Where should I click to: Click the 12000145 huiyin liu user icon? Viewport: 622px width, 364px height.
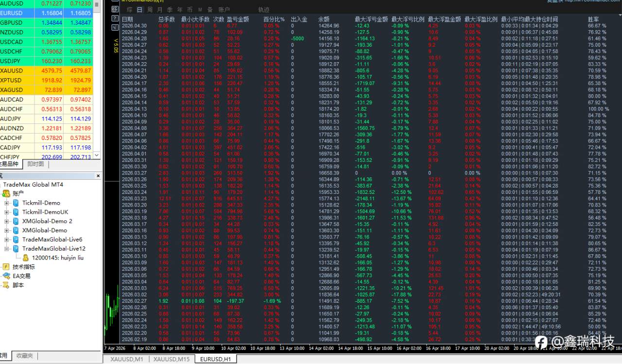click(x=26, y=258)
